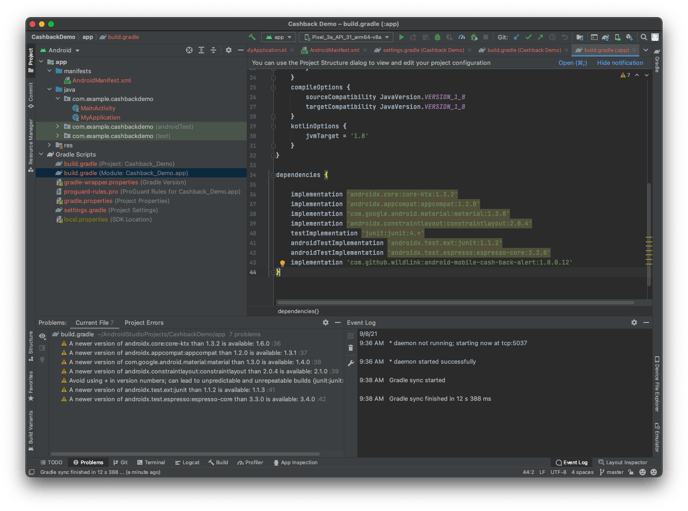Click the Hide notification link
Viewport: 688px width, 511px height.
pyautogui.click(x=619, y=62)
